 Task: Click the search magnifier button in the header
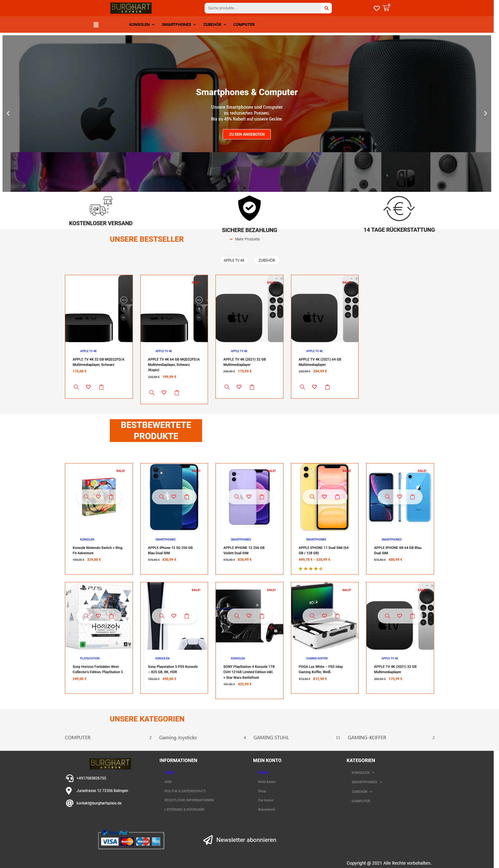tap(326, 8)
